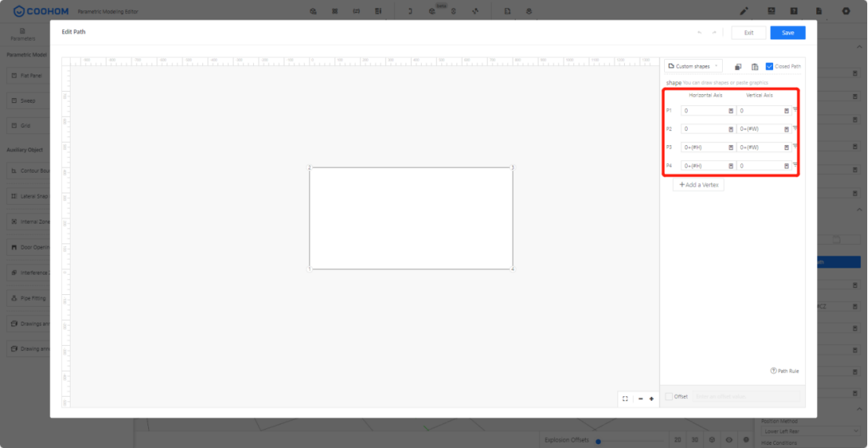Select Flat Panel parametric model
Viewport: 868px width, 448px height.
(27, 75)
